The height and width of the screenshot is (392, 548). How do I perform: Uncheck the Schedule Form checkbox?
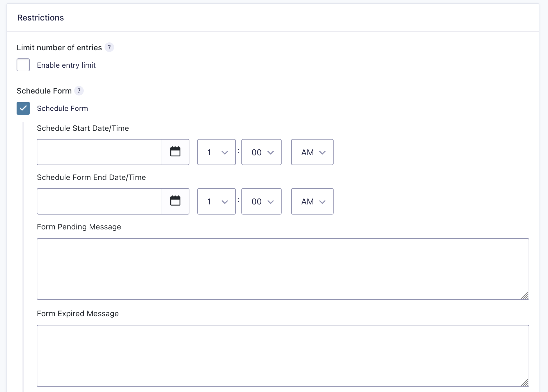tap(23, 108)
